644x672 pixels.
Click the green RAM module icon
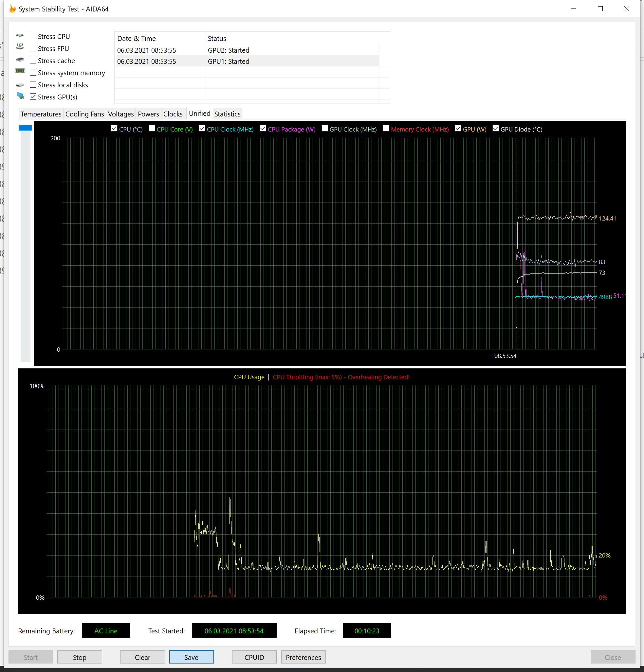click(20, 71)
